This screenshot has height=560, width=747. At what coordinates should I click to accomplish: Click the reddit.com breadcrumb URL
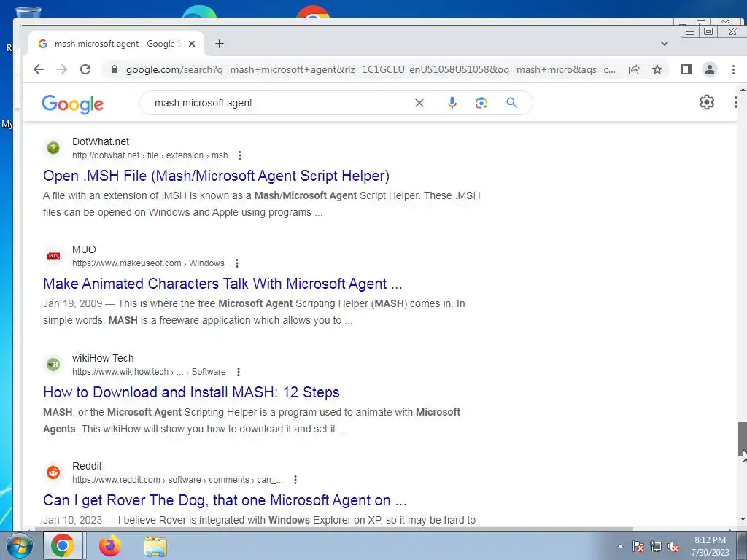pyautogui.click(x=178, y=480)
